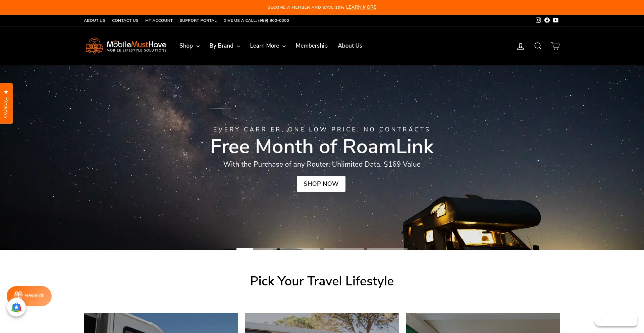Follow the LEARN MORE banner link
644x333 pixels.
tap(361, 7)
